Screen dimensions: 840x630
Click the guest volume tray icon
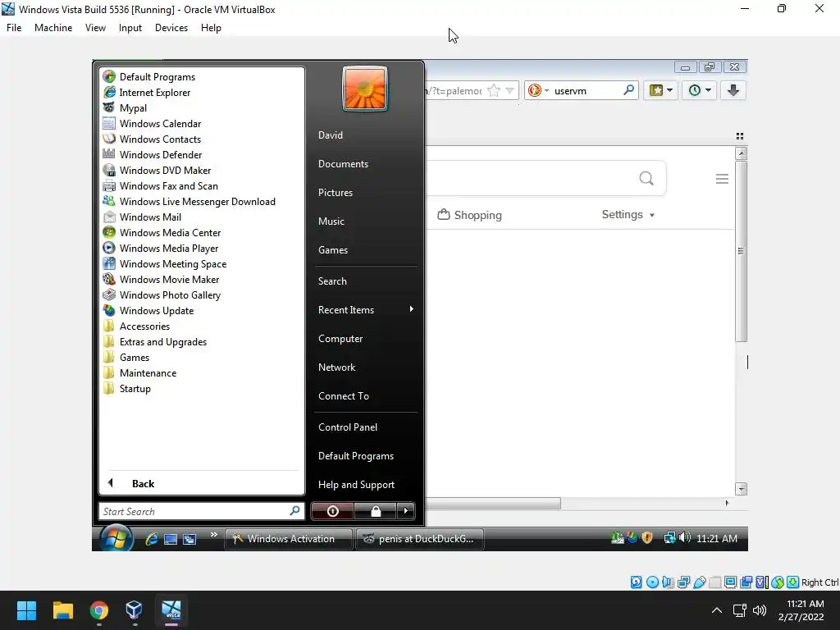pyautogui.click(x=685, y=537)
